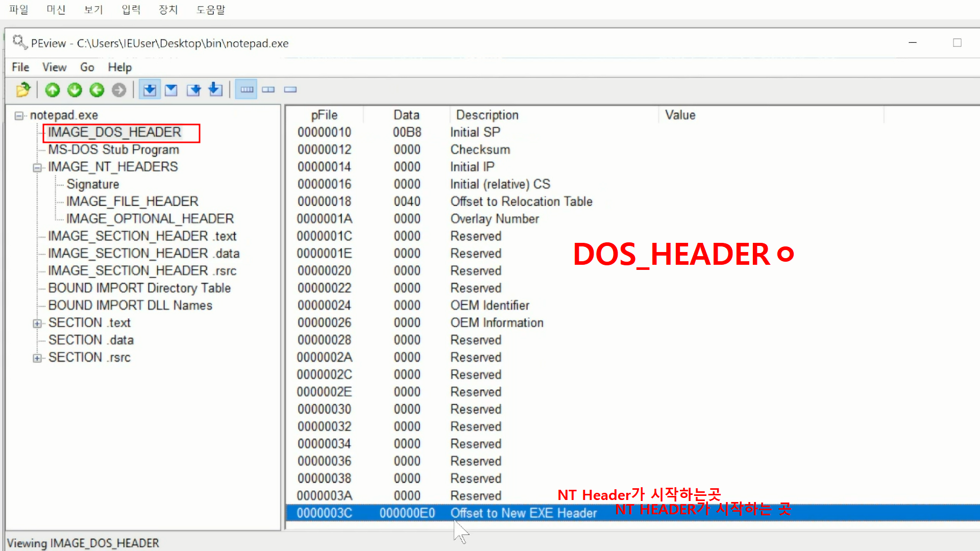Select BOUND IMPORT DLL Names item
980x551 pixels.
tap(130, 306)
